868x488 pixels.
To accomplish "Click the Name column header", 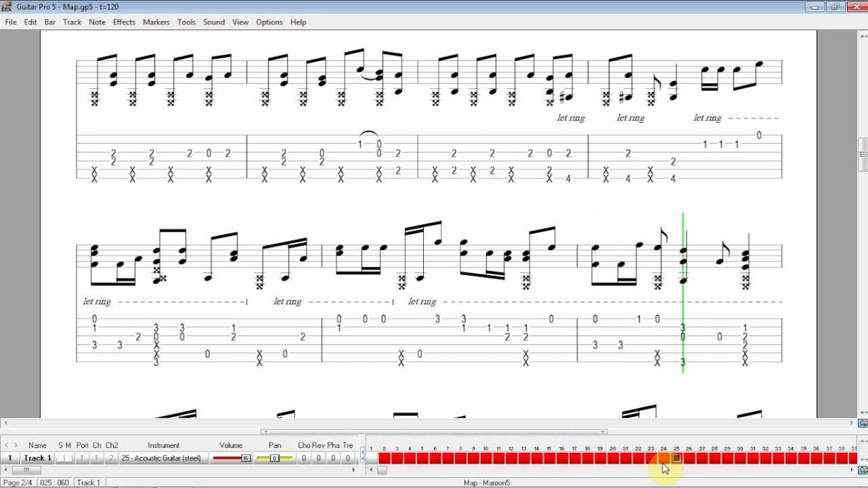I will [x=37, y=445].
